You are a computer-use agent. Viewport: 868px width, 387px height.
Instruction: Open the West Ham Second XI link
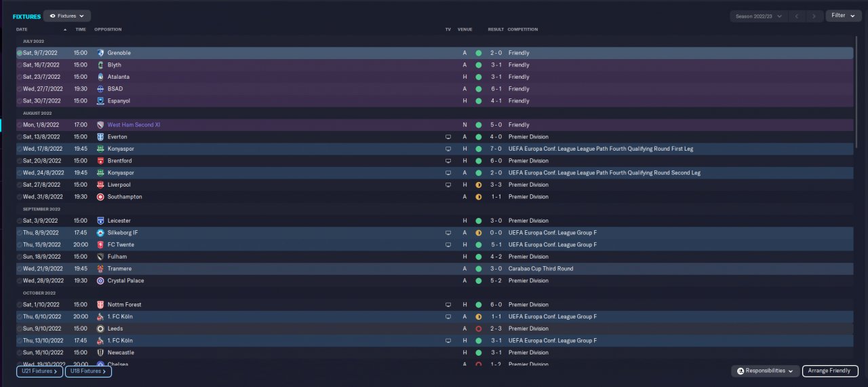click(x=134, y=125)
